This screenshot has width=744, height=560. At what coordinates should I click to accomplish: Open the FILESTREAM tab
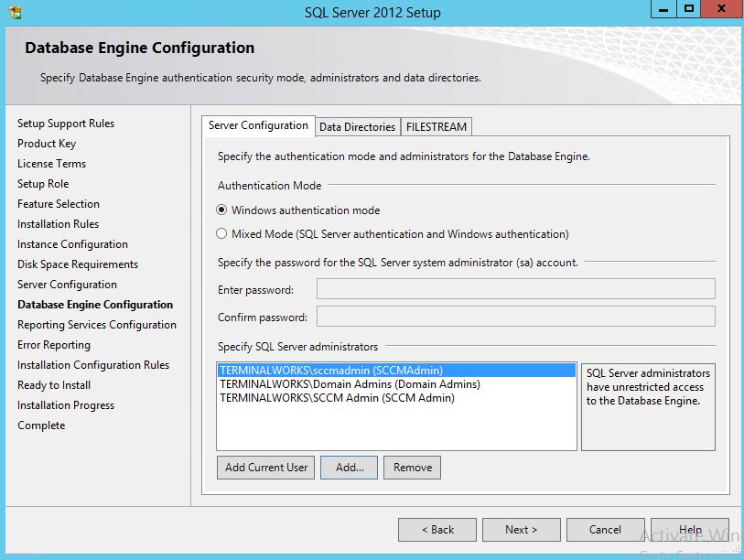pyautogui.click(x=437, y=127)
